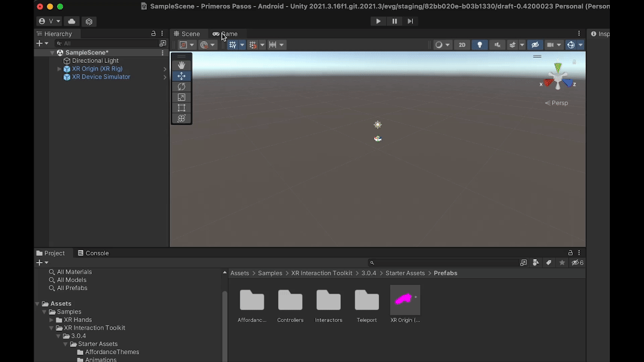This screenshot has height=362, width=644.
Task: Select the Rotate tool
Action: click(x=182, y=86)
